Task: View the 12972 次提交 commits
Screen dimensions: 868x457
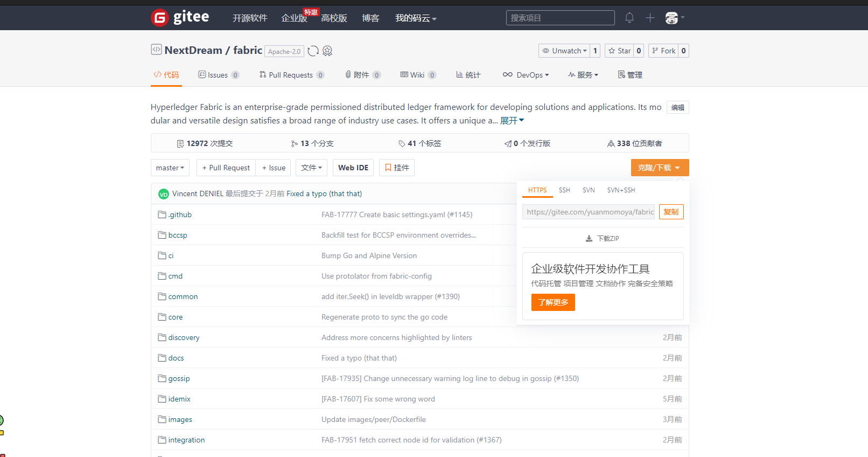Action: 205,143
